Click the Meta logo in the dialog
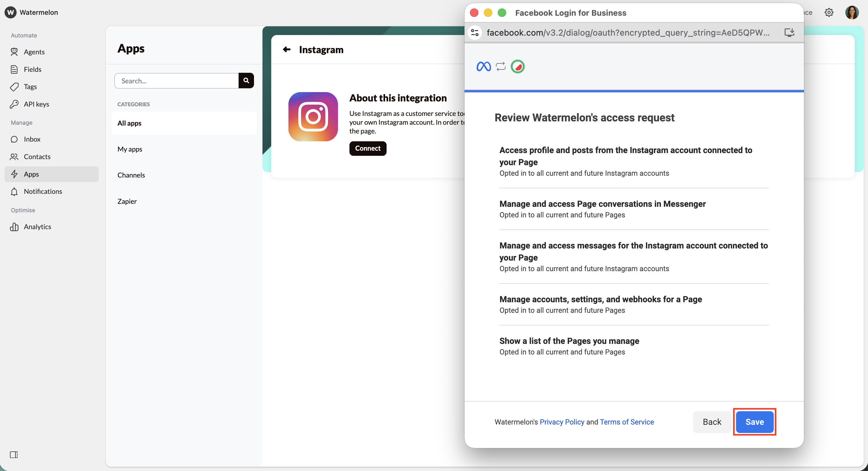This screenshot has width=868, height=471. pos(484,66)
